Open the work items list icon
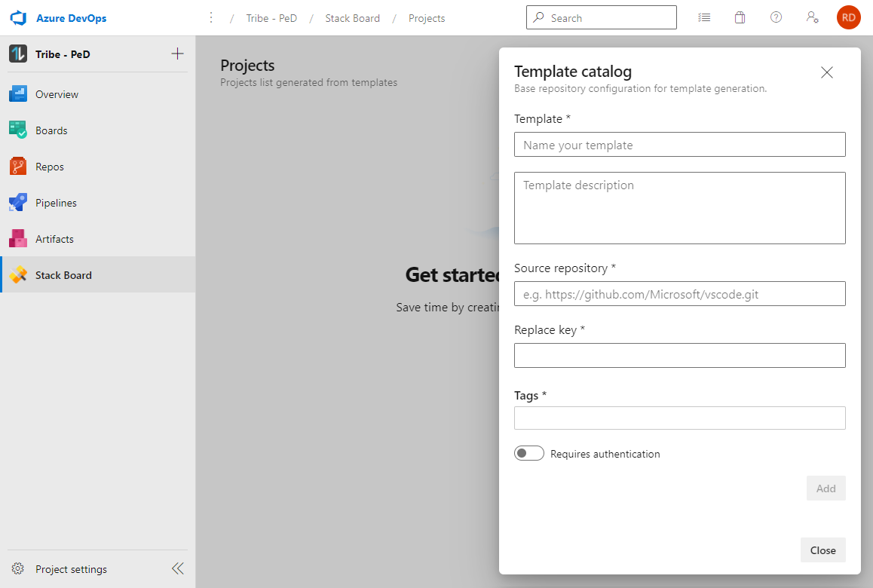This screenshot has height=588, width=873. (704, 17)
